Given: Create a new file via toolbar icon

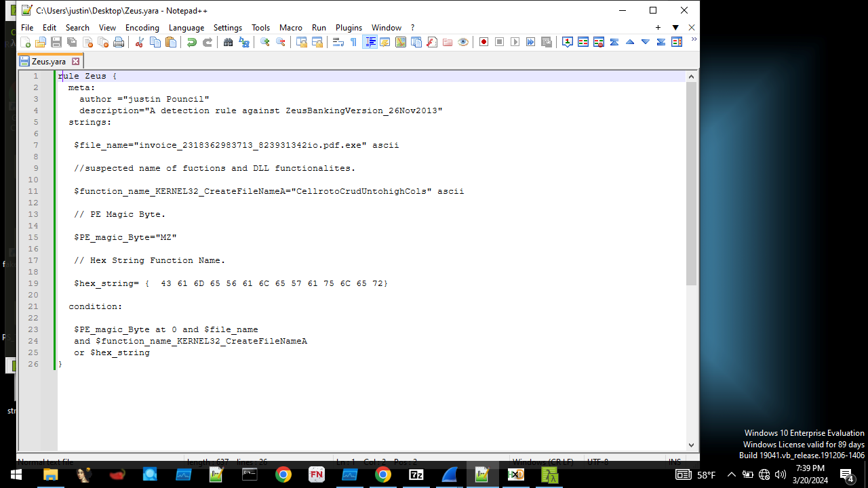Looking at the screenshot, I should (26, 42).
